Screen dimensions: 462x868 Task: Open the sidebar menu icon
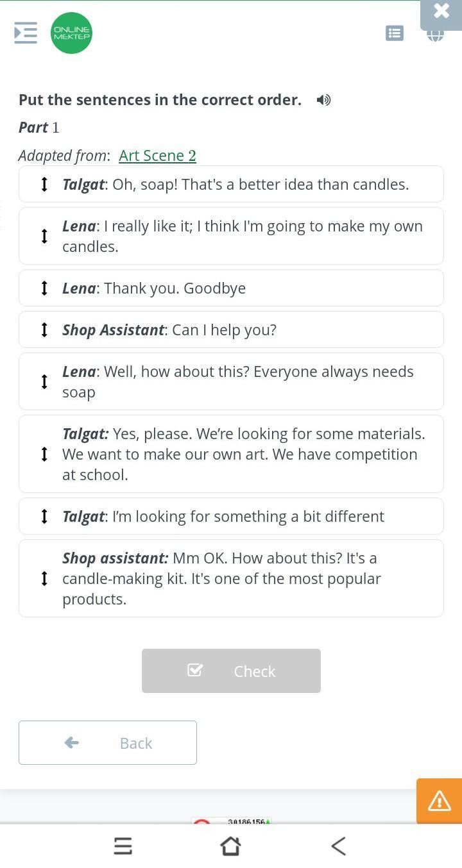pyautogui.click(x=26, y=33)
